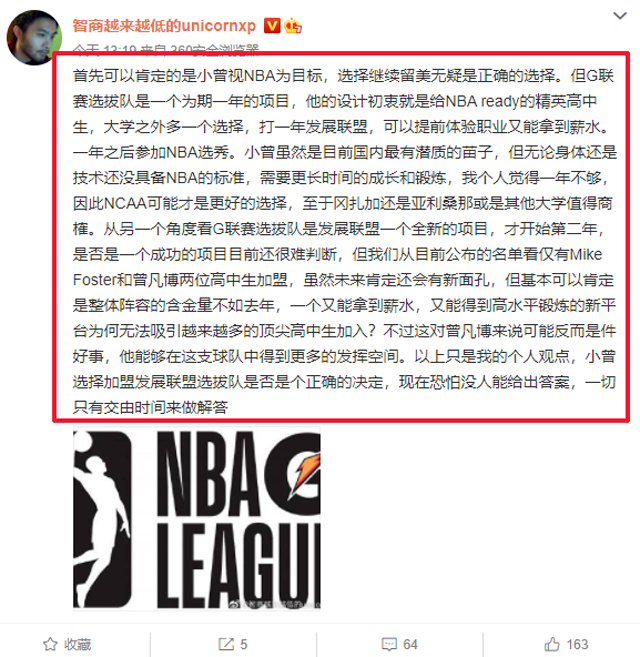Screen dimensions: 640x657
Task: Click the comment count 64
Action: (x=410, y=644)
